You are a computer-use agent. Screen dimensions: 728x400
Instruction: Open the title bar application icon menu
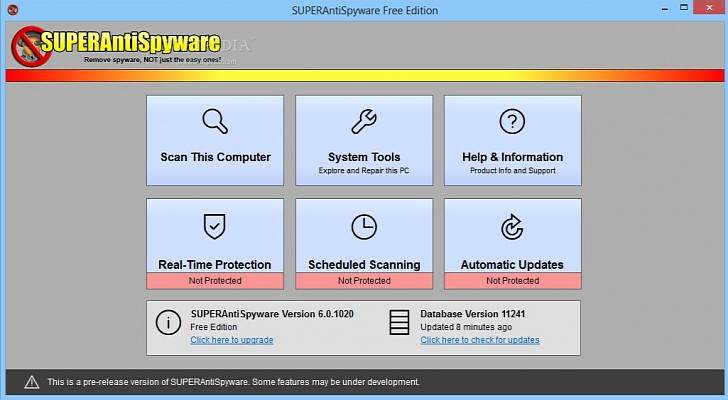tap(12, 11)
